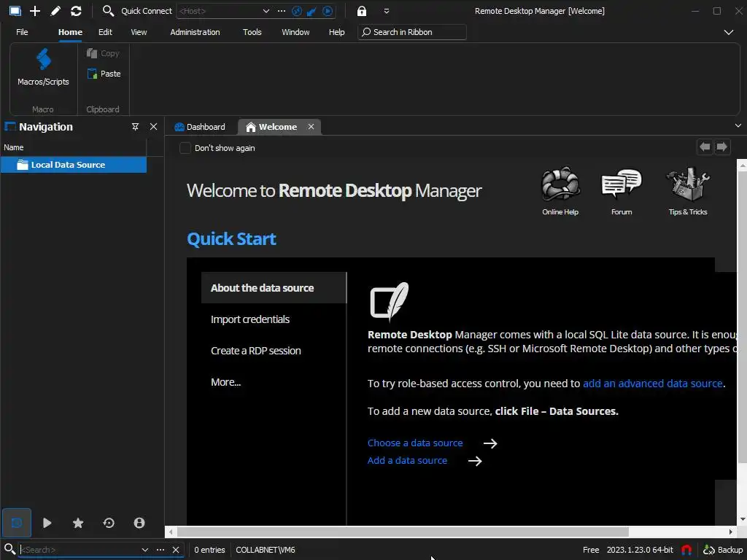Click Choose a data source link
The height and width of the screenshot is (560, 747).
pos(415,443)
